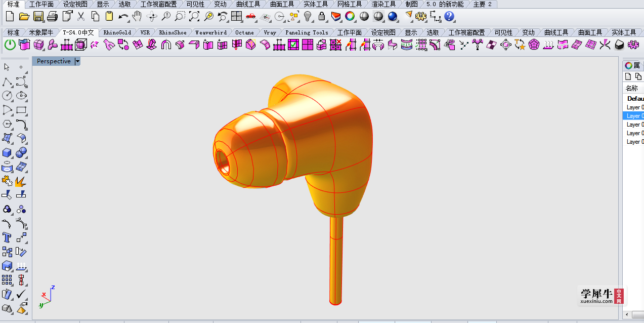Click the new layer page icon in the layers panel

[628, 76]
